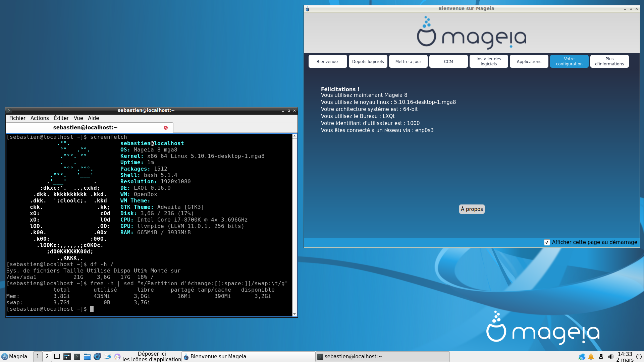This screenshot has height=362, width=644.
Task: Open the Mettre à jour tab
Action: coord(408,61)
